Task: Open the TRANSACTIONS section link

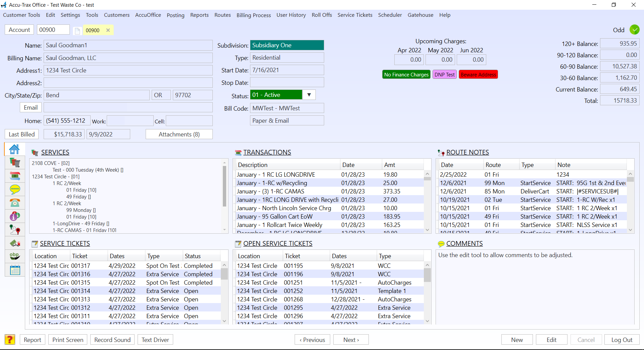Action: click(267, 153)
